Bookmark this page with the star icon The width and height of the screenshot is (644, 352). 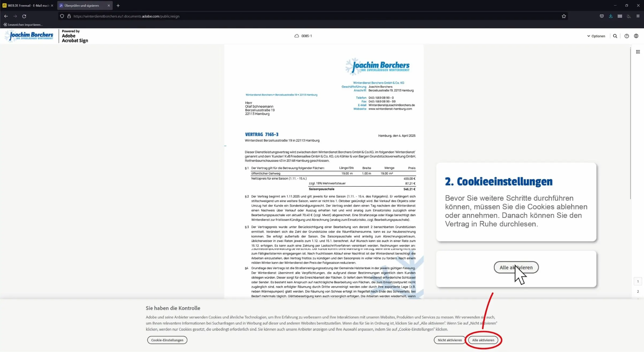564,16
